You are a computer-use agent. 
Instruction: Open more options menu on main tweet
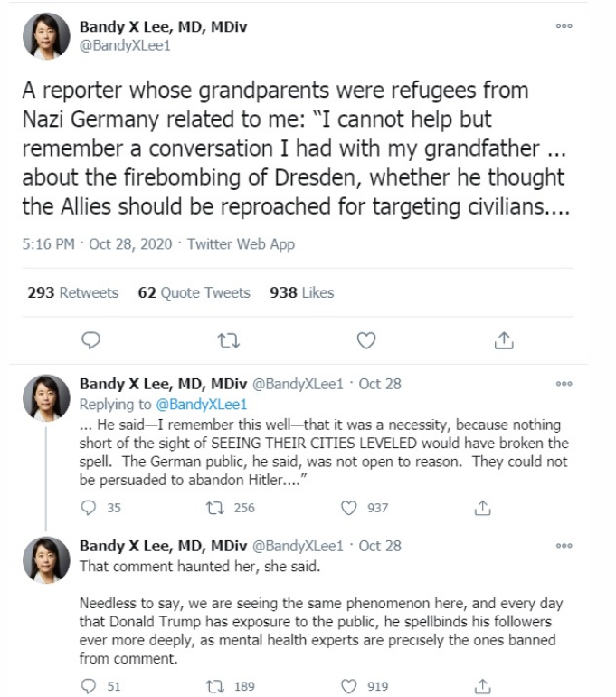point(564,25)
